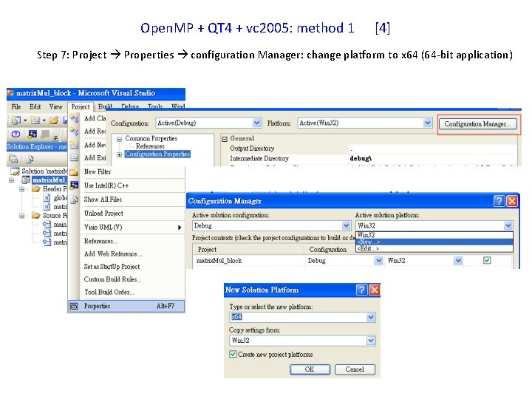
Task: Click the Add Resource menu icon
Action: point(75,132)
